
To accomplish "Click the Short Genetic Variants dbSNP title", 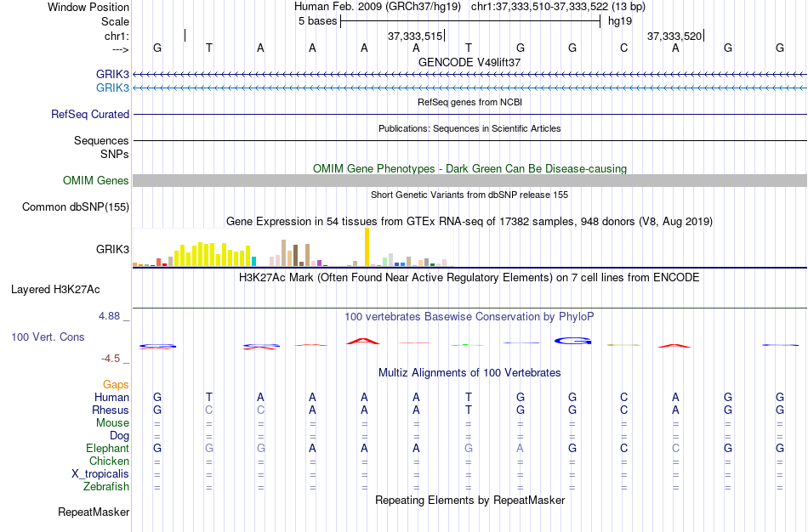I will [x=469, y=195].
